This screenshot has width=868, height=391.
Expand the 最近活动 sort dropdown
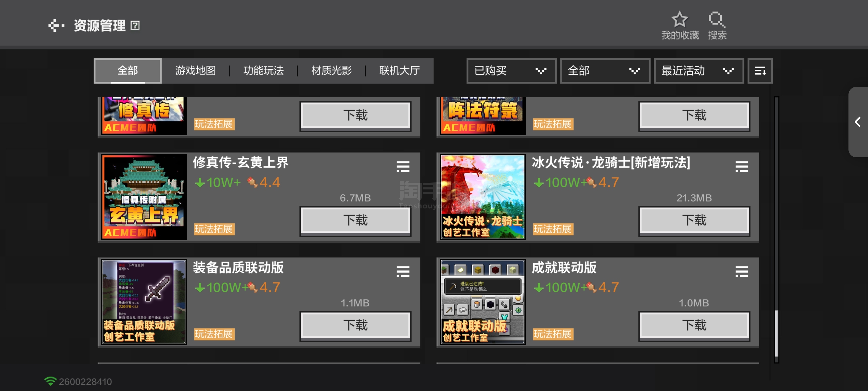tap(698, 71)
